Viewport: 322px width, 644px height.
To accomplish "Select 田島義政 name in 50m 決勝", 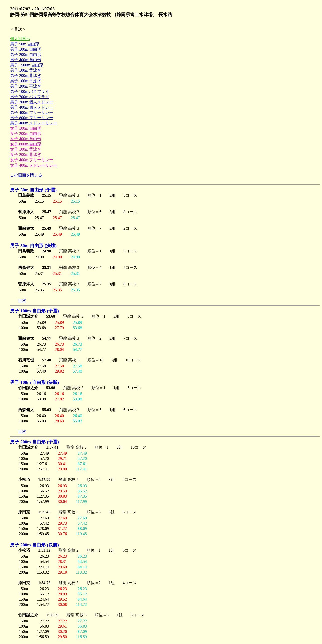I will click(x=26, y=251).
